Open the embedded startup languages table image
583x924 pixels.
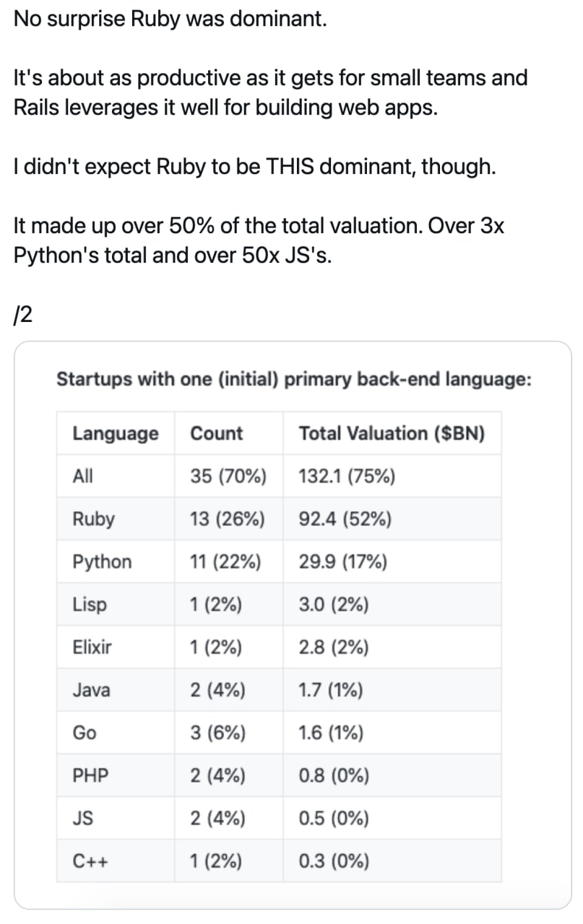(293, 625)
